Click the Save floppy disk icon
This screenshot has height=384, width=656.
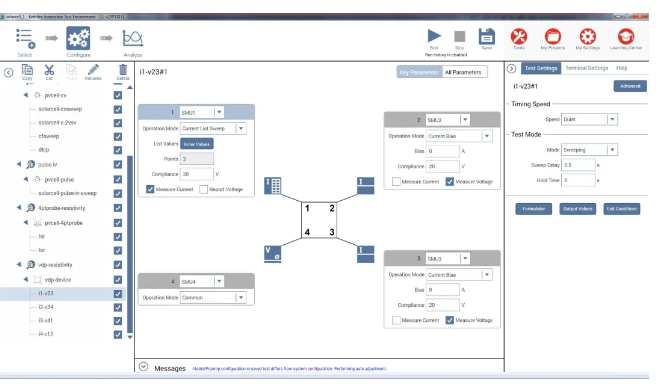point(487,37)
